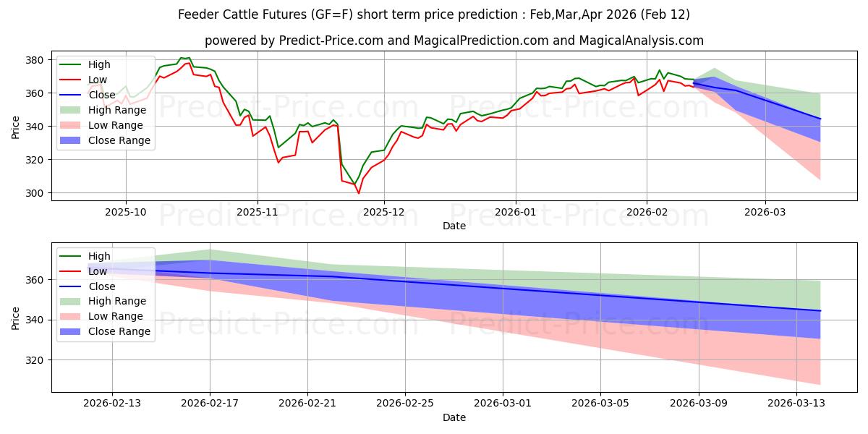Click the pink Low Range swatch in top legend
Screen dimensions: 868x434
click(x=72, y=125)
